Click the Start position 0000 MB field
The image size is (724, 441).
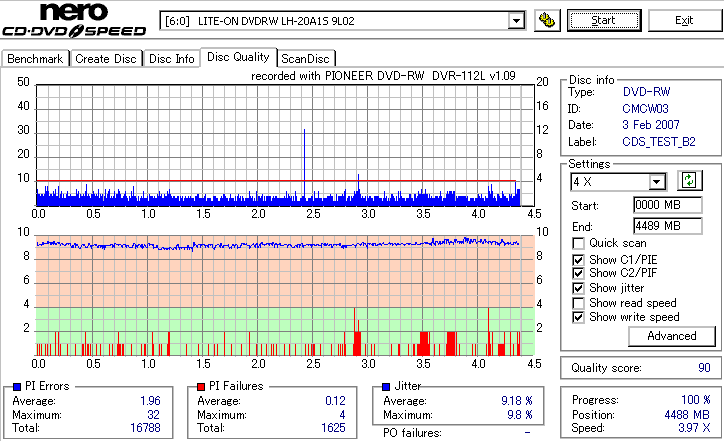click(x=668, y=205)
